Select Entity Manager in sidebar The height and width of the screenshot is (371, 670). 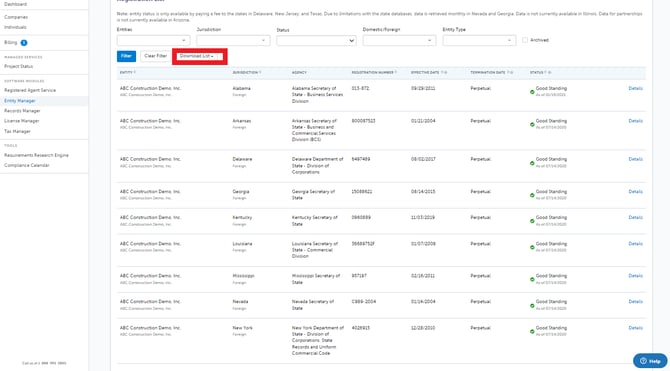[20, 101]
